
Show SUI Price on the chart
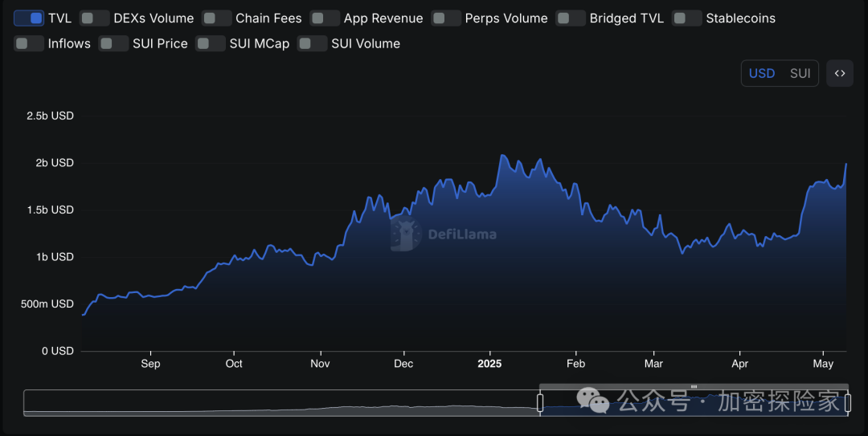click(x=113, y=43)
